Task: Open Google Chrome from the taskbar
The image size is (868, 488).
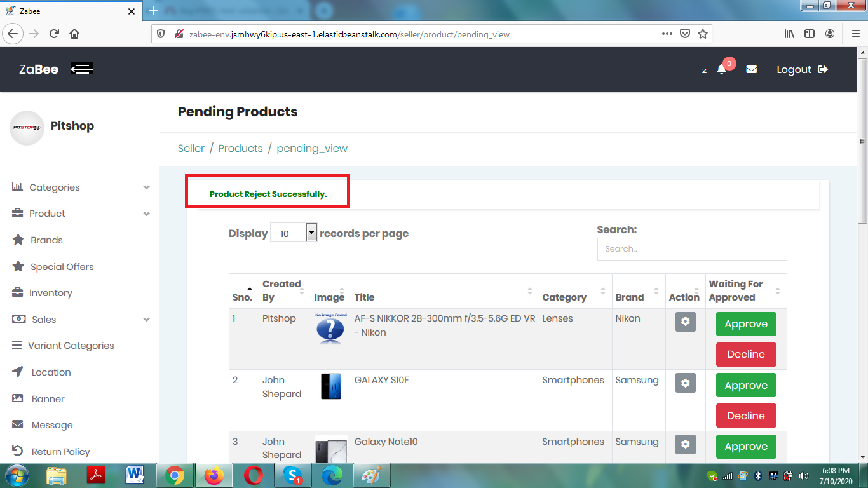Action: 175,475
